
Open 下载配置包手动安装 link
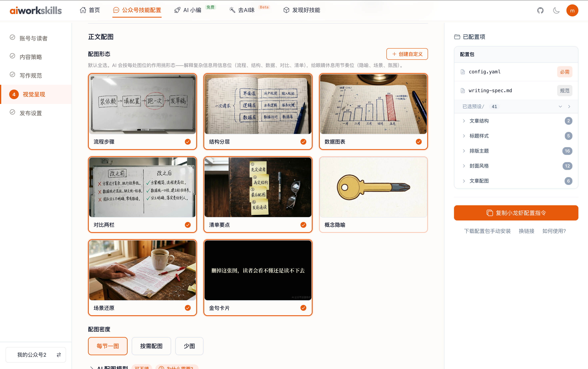click(x=487, y=231)
